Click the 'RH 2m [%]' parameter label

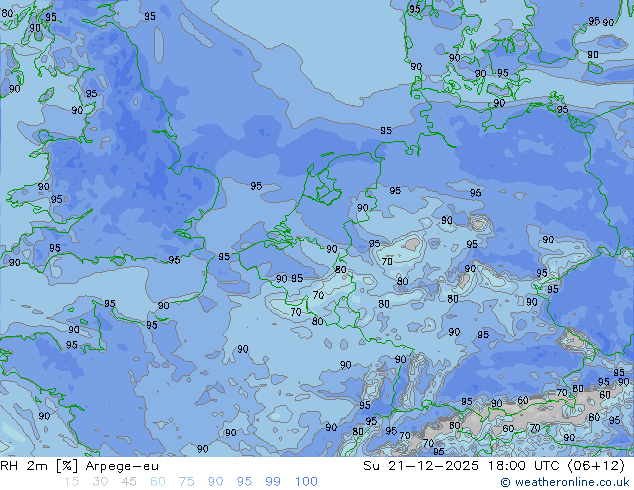click(39, 466)
